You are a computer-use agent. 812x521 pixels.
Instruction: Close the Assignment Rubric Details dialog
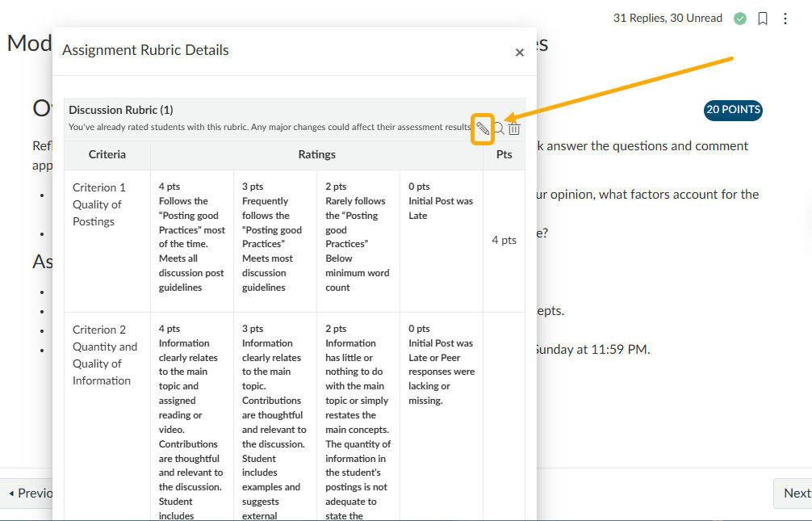pos(520,53)
